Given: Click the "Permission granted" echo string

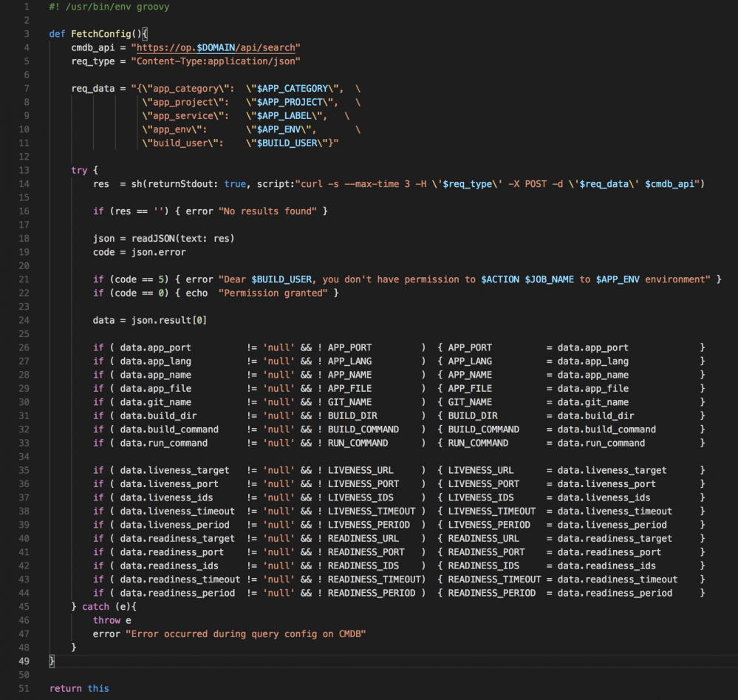Looking at the screenshot, I should pyautogui.click(x=273, y=293).
